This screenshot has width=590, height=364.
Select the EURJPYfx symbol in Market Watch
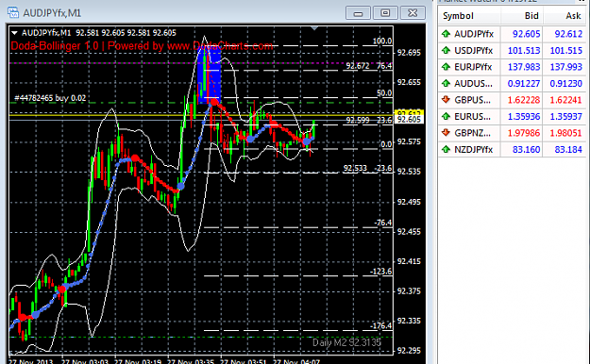point(473,67)
